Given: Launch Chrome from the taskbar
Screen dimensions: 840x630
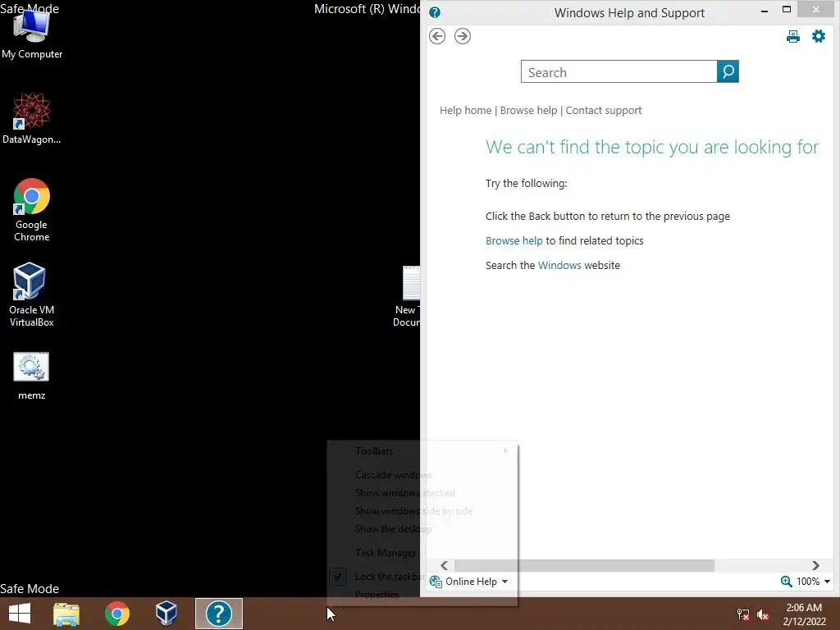Looking at the screenshot, I should [116, 614].
